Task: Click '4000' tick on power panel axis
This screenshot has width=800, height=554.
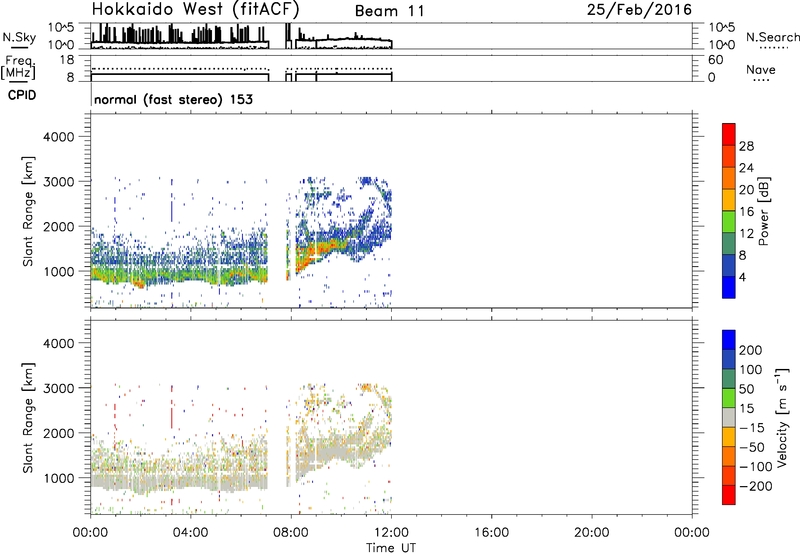Action: (x=58, y=137)
